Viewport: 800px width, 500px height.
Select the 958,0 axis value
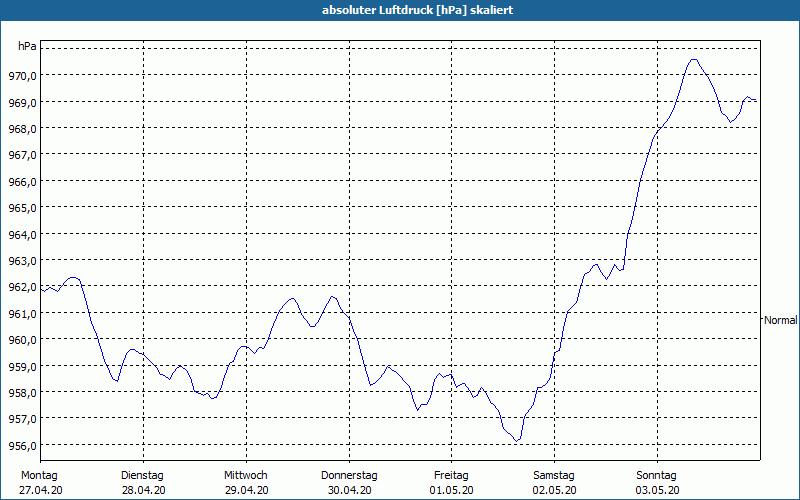22,393
